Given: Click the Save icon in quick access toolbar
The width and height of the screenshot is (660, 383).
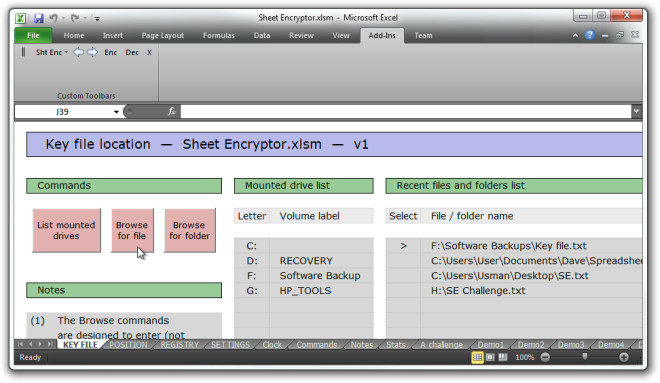Looking at the screenshot, I should 39,18.
